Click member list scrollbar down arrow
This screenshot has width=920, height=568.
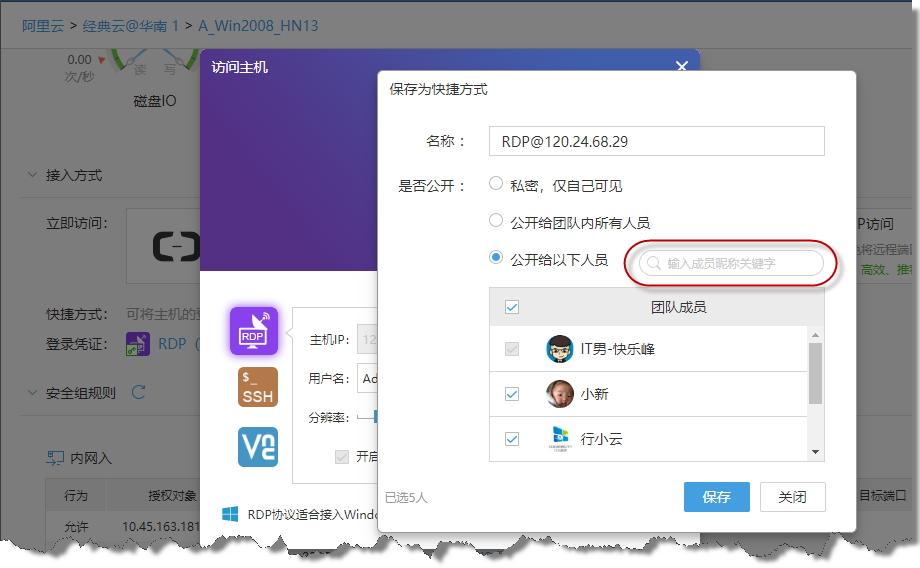(815, 452)
